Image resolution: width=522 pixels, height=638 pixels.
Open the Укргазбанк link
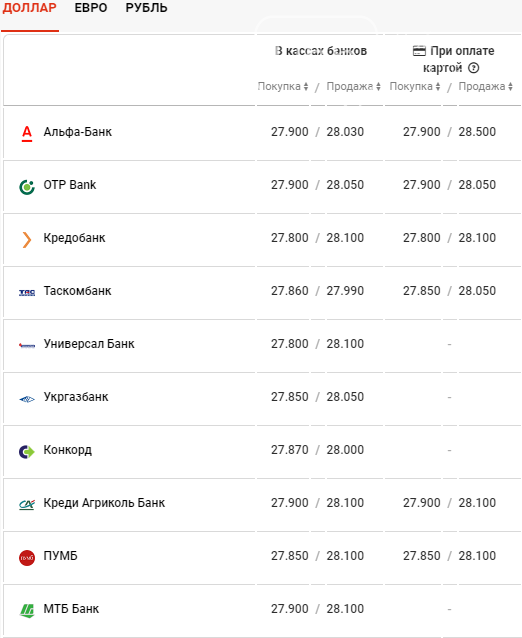pos(76,397)
